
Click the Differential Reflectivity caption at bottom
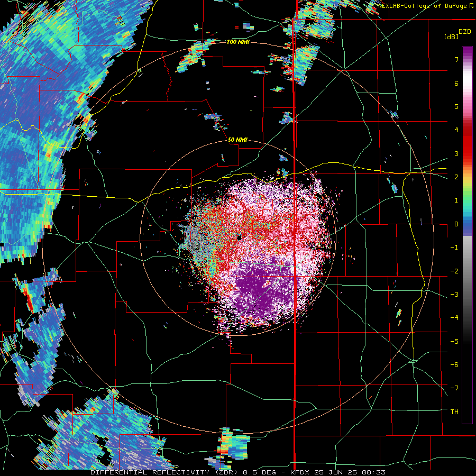tap(238, 472)
